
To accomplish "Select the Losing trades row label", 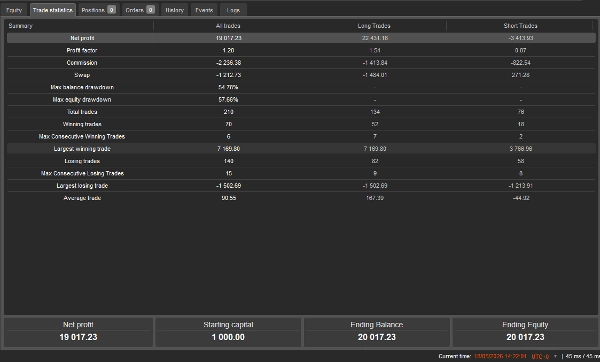I will click(x=82, y=161).
